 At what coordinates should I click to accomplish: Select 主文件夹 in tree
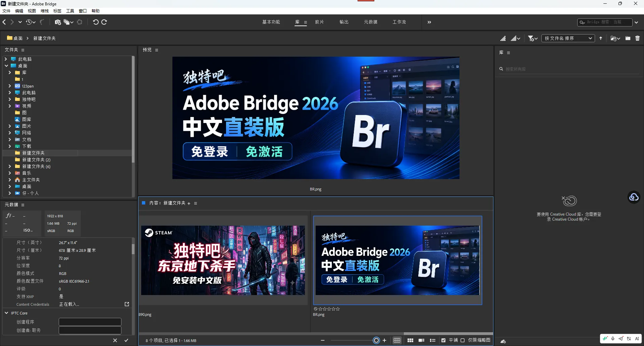coord(31,180)
